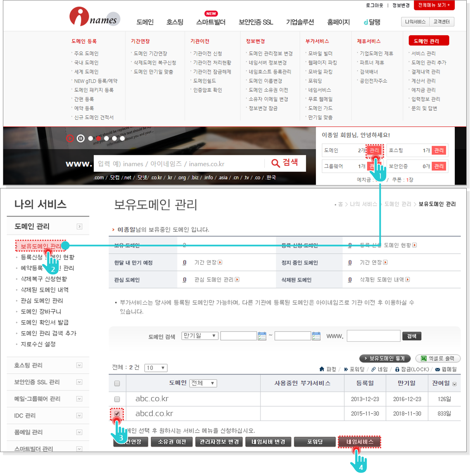Select 보유도메인 관리 in the sidebar

pos(40,246)
